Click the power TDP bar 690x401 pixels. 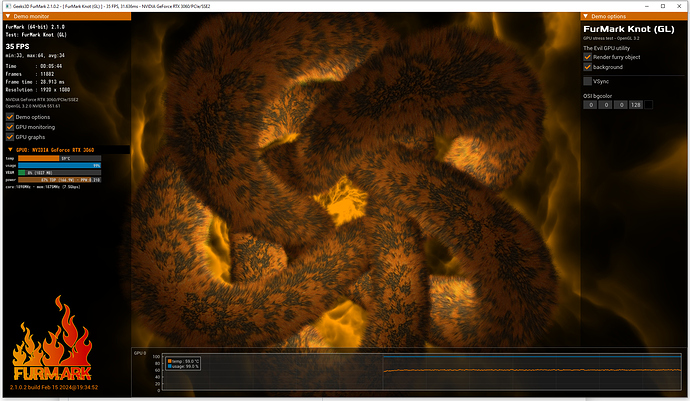click(x=59, y=180)
